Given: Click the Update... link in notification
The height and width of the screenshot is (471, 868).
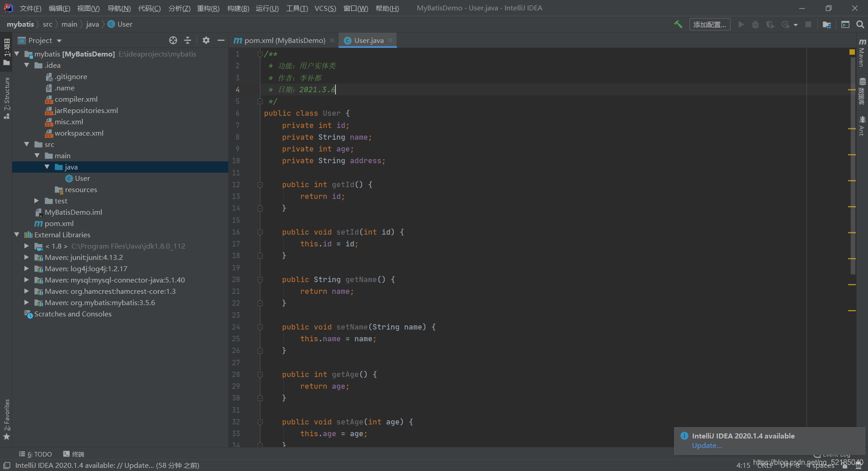Looking at the screenshot, I should click(x=707, y=446).
